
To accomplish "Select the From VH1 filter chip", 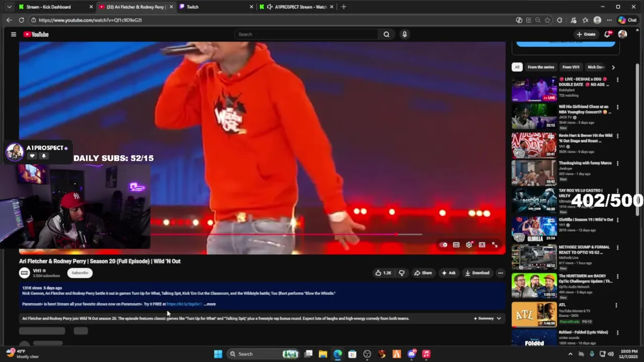I will (x=571, y=67).
